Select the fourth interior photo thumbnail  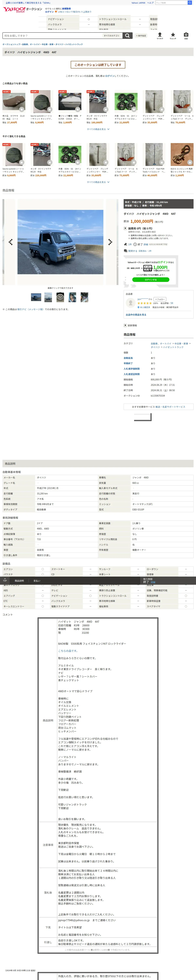coord(72,297)
